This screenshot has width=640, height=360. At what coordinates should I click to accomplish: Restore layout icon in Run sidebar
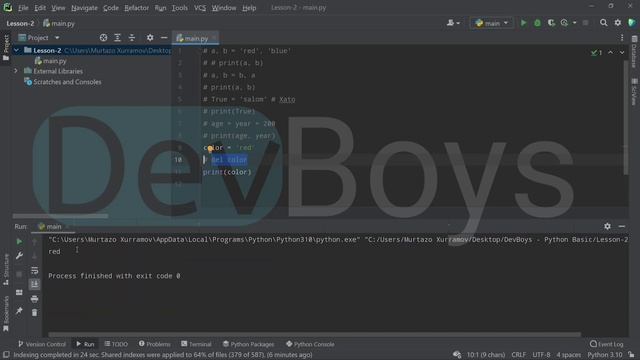coord(19,292)
